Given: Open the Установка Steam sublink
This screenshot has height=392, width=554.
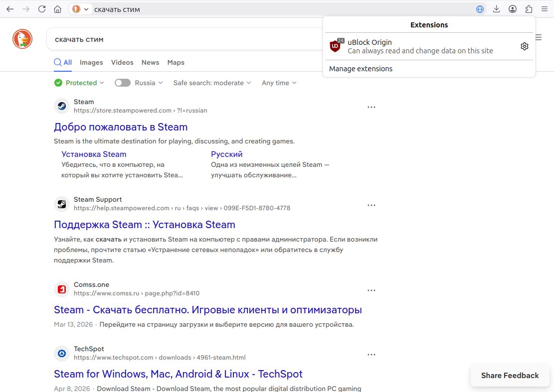Looking at the screenshot, I should [x=94, y=154].
